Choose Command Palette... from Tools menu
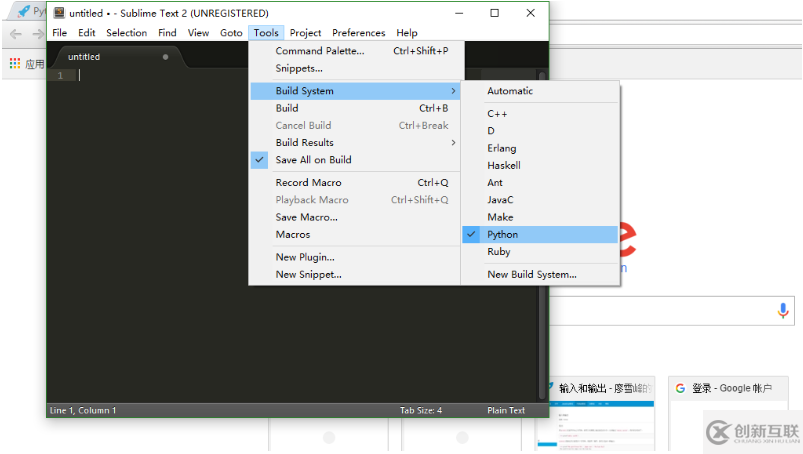The image size is (803, 454). click(355, 51)
